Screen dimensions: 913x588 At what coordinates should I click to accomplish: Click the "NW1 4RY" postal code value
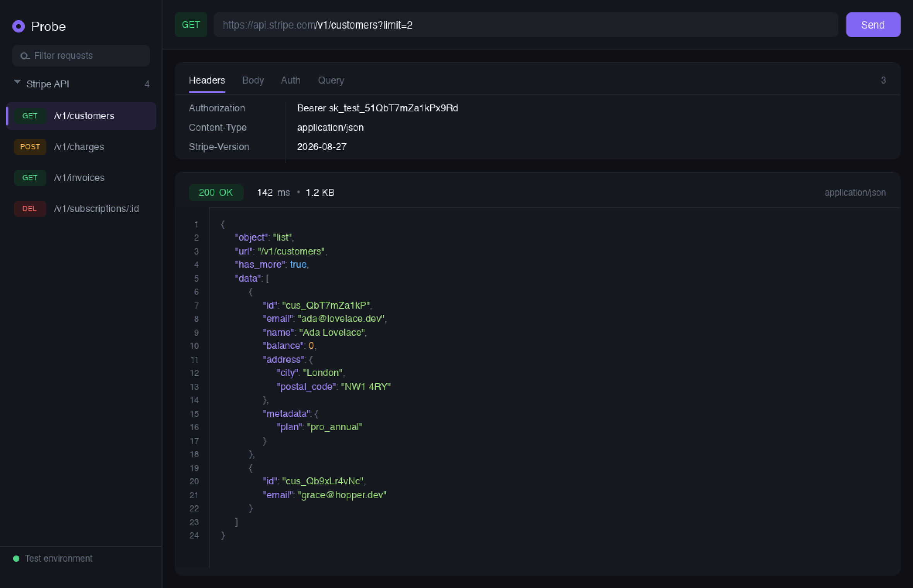click(366, 386)
